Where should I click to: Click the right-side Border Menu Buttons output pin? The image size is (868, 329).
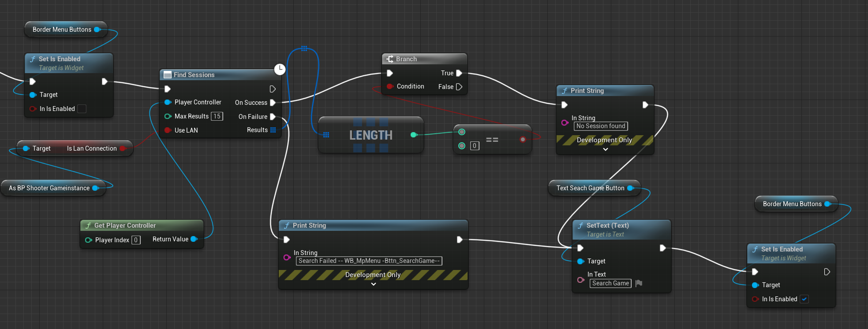click(827, 204)
